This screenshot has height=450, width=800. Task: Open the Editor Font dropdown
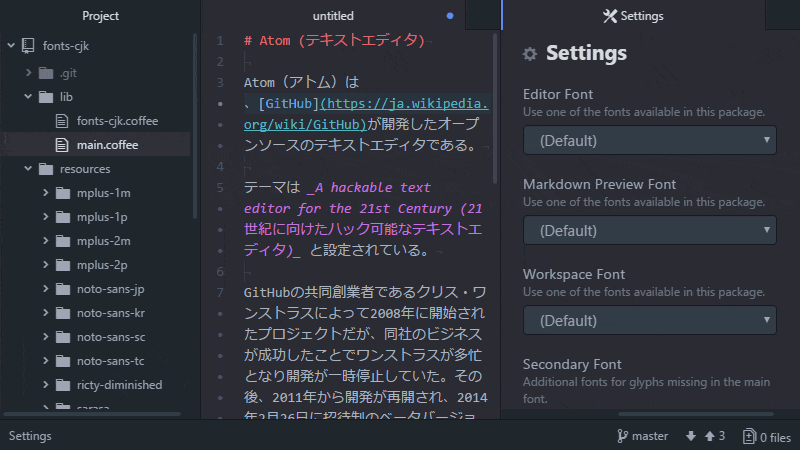tap(649, 140)
